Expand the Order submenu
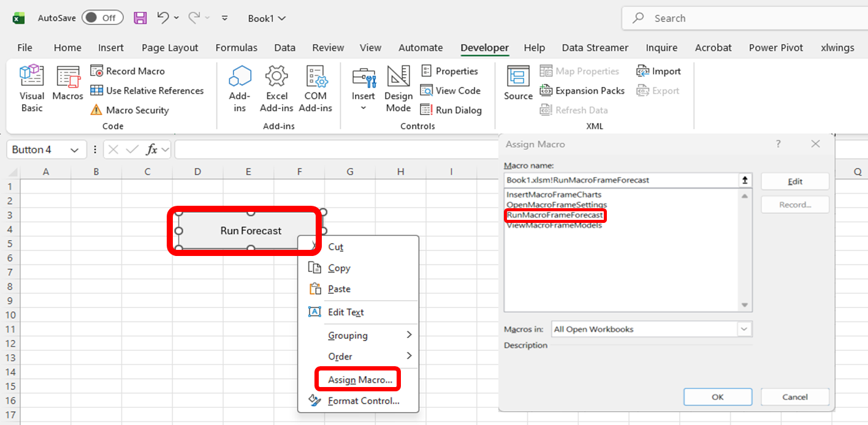The height and width of the screenshot is (425, 868). pyautogui.click(x=358, y=356)
